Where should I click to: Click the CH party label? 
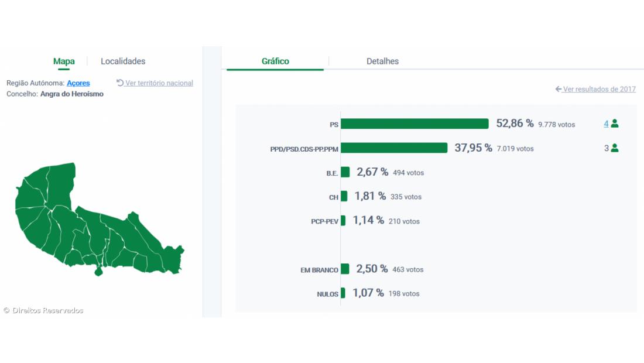[x=334, y=197]
